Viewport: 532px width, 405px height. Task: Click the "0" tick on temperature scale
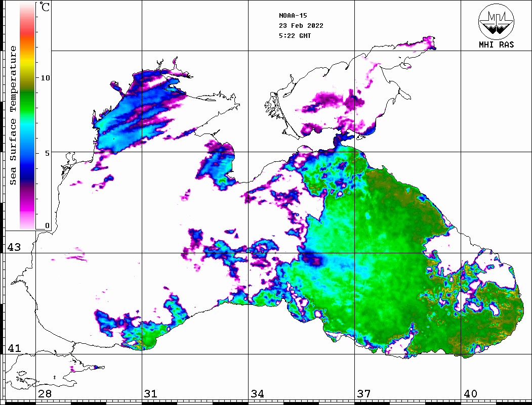pos(47,226)
